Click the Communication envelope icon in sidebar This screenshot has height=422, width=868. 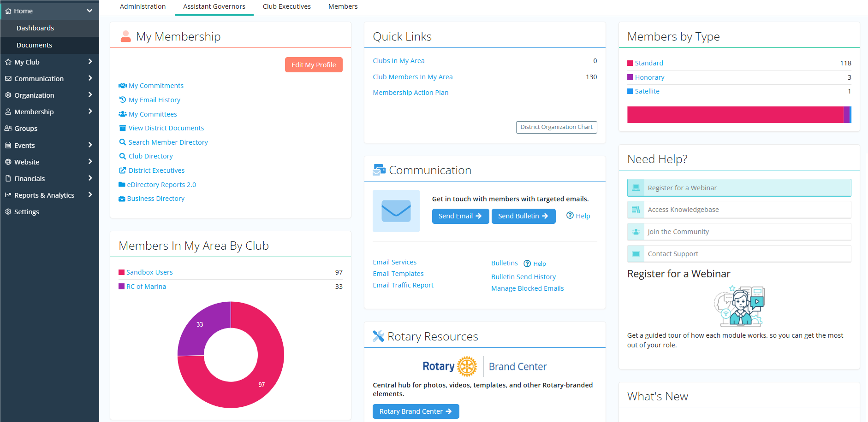click(x=8, y=79)
